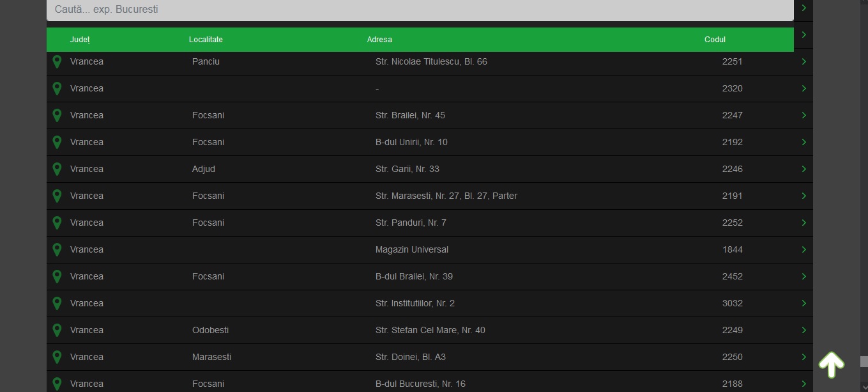
Task: Select the address 'Str. Nicolae Titulescu, Bl. 66'
Action: (431, 61)
